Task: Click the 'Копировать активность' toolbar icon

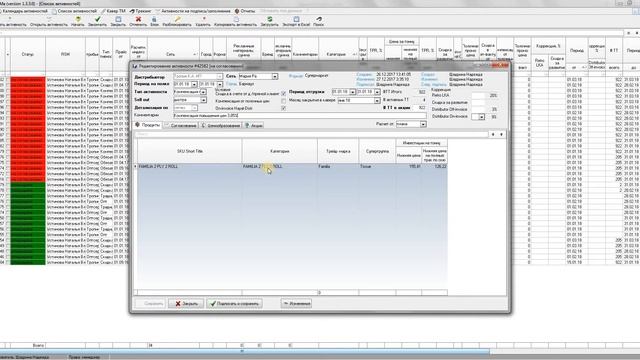Action: point(236,21)
